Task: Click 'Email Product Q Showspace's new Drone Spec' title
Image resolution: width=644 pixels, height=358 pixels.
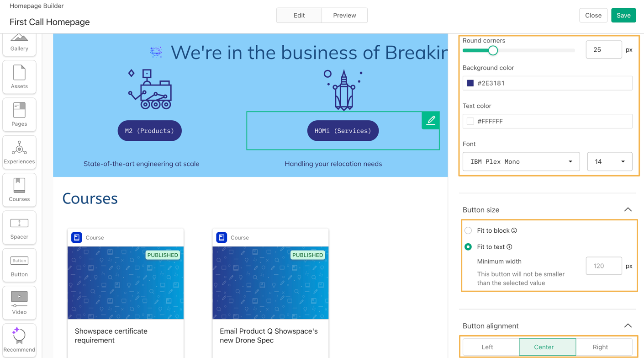Action: 269,336
